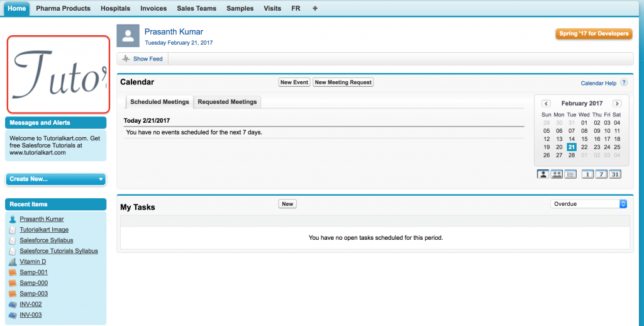Open the Overdue tasks filter dropdown
This screenshot has height=326, width=644.
click(589, 204)
